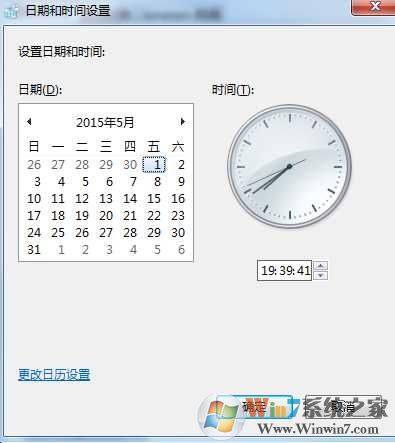Select May 1 in the calendar
This screenshot has width=395, height=443.
(x=154, y=164)
